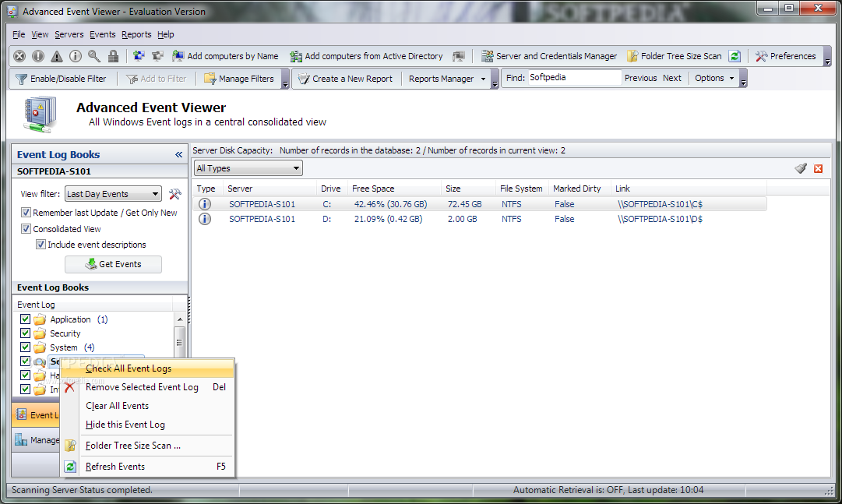Open the Servers menu
Image resolution: width=842 pixels, height=504 pixels.
pyautogui.click(x=69, y=34)
